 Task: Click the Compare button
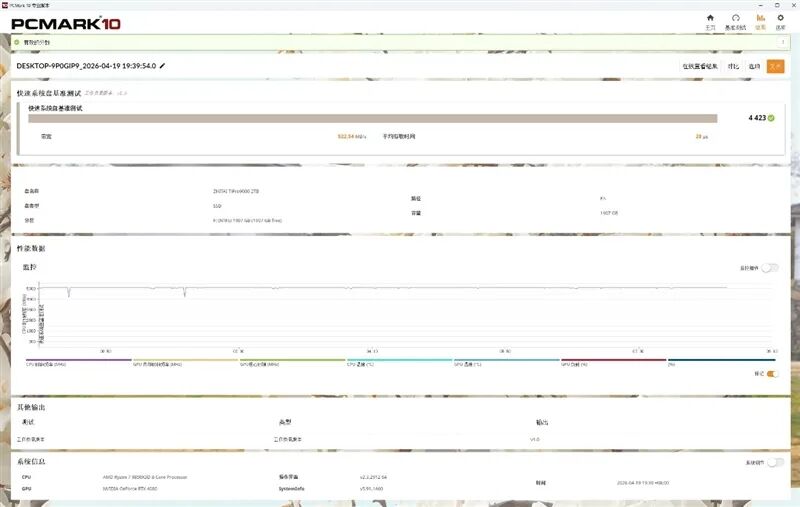click(x=733, y=66)
